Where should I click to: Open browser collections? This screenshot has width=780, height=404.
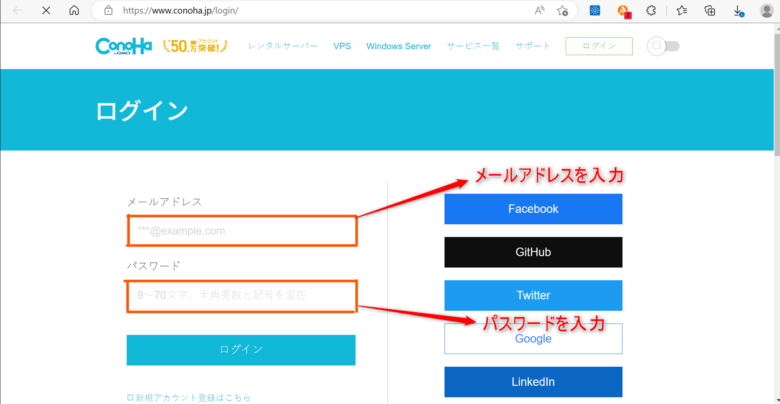pos(710,10)
